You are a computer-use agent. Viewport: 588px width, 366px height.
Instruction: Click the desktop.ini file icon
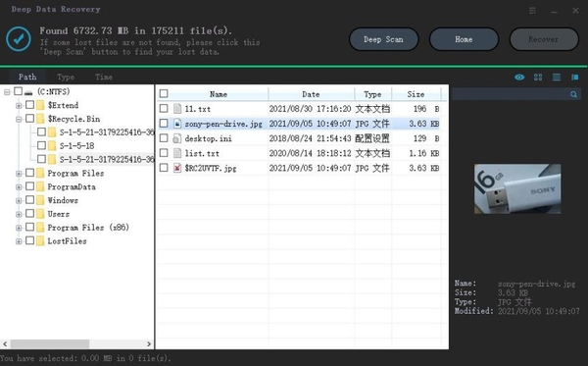[177, 138]
